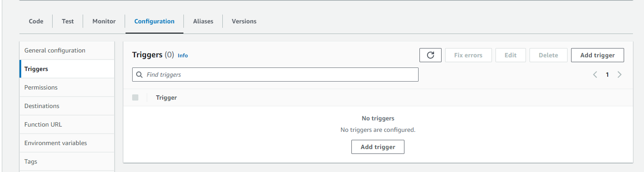Click the Info link next to Triggers
644x172 pixels.
(x=183, y=56)
